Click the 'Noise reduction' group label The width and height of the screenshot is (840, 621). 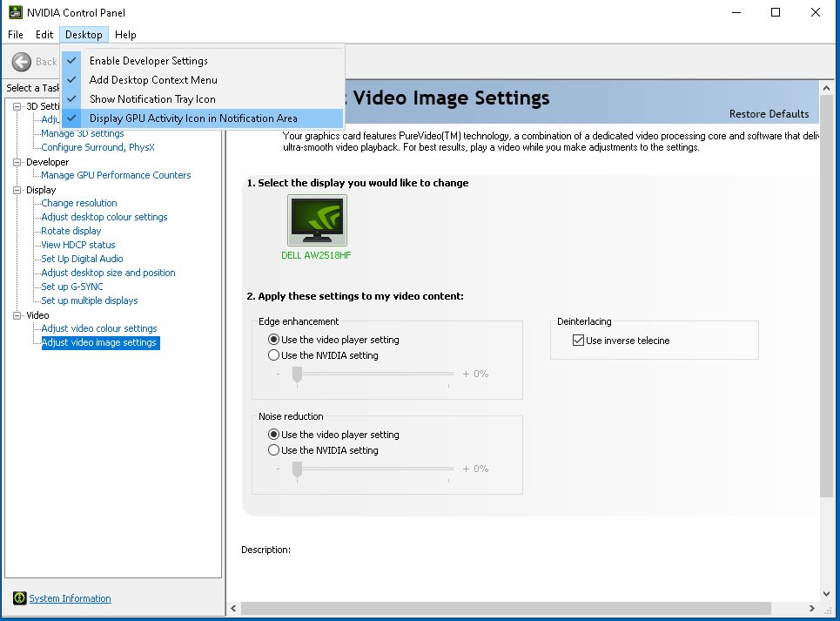(291, 416)
